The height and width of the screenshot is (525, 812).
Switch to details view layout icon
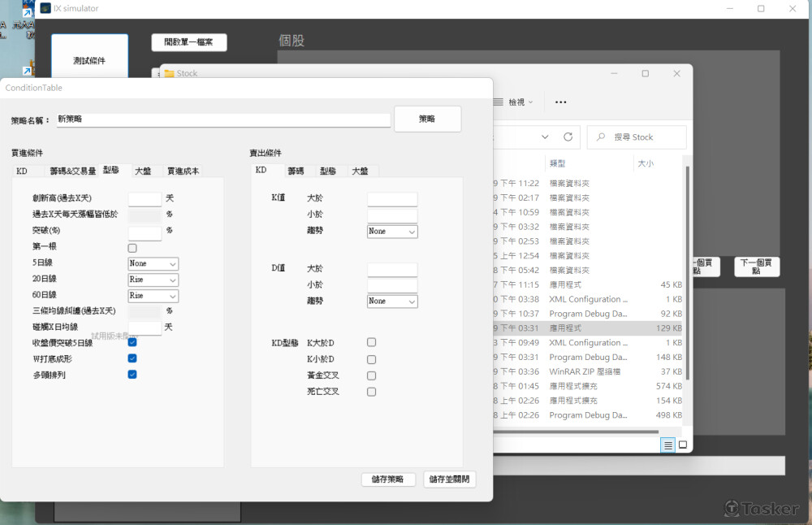coord(667,445)
